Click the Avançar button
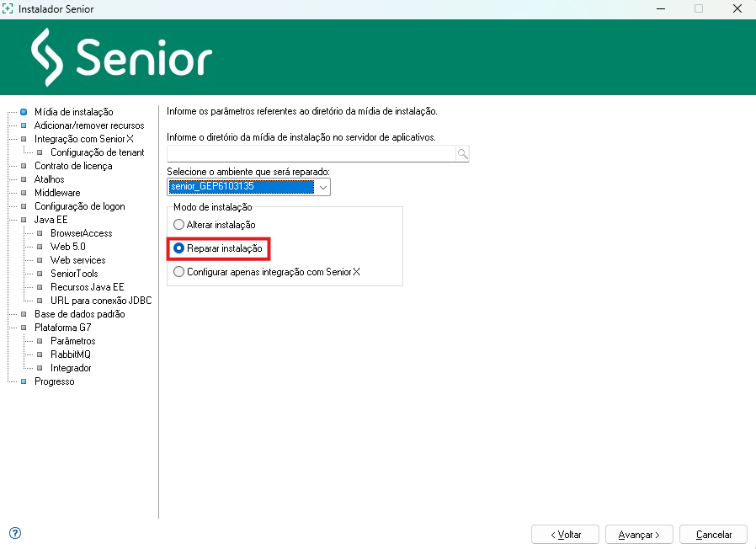Image resolution: width=756 pixels, height=549 pixels. (639, 535)
